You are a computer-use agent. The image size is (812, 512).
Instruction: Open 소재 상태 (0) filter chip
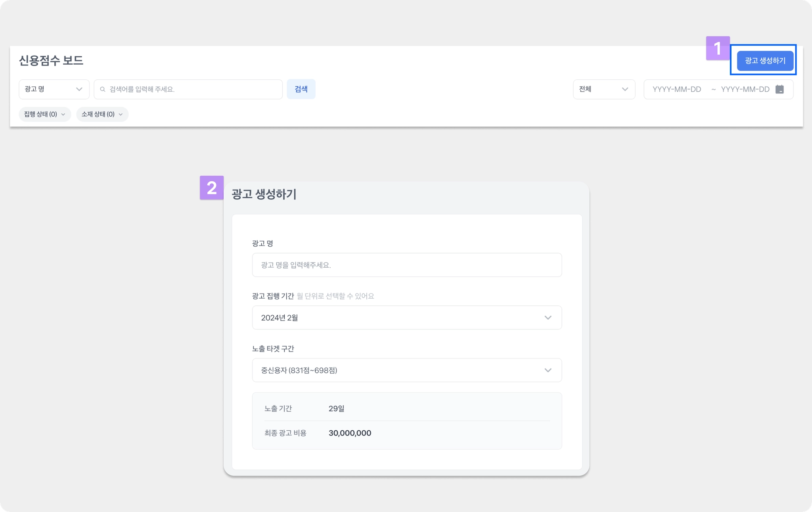tap(102, 114)
